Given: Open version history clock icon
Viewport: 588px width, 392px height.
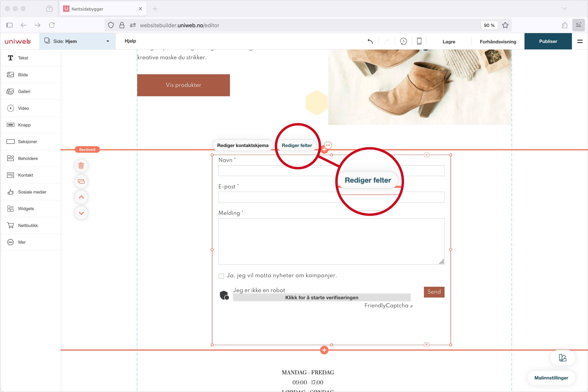Looking at the screenshot, I should (x=403, y=41).
